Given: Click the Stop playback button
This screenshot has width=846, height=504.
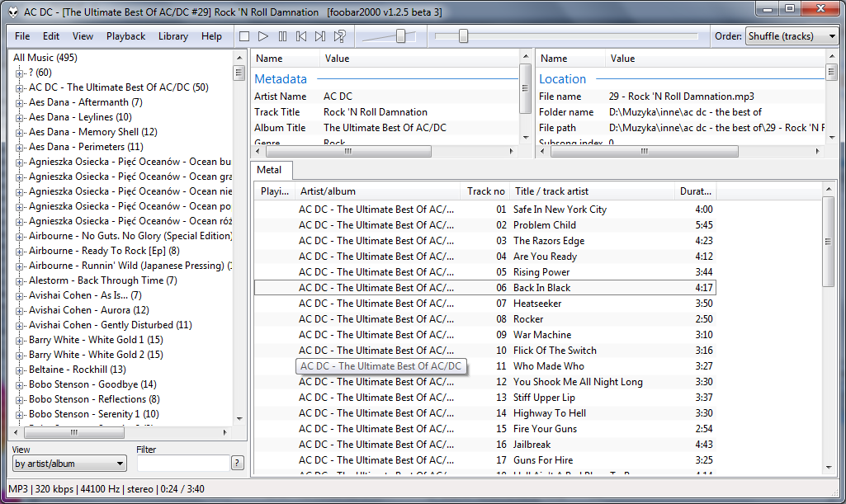Looking at the screenshot, I should coord(244,36).
